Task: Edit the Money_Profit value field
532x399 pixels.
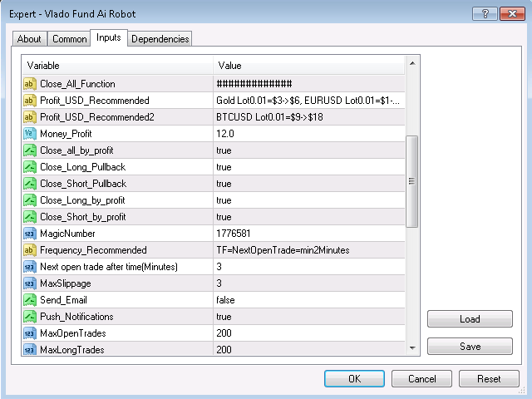Action: tap(308, 134)
